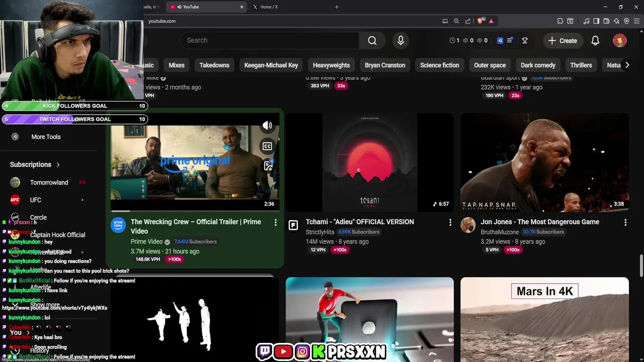The width and height of the screenshot is (644, 362).
Task: Select the Thrillers chip
Action: tap(581, 65)
